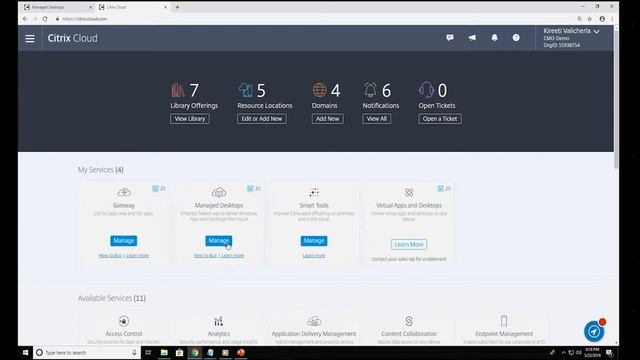Click the taskbar search box
The image size is (640, 360).
[x=87, y=353]
